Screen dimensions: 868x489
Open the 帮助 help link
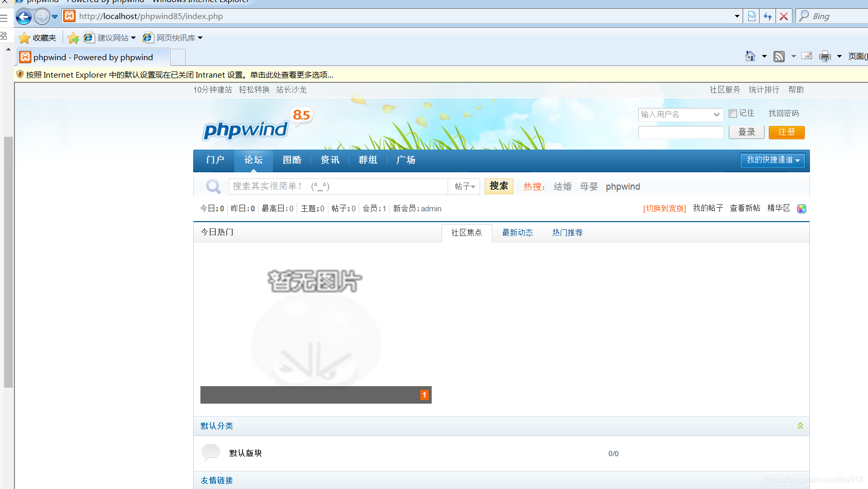point(796,89)
